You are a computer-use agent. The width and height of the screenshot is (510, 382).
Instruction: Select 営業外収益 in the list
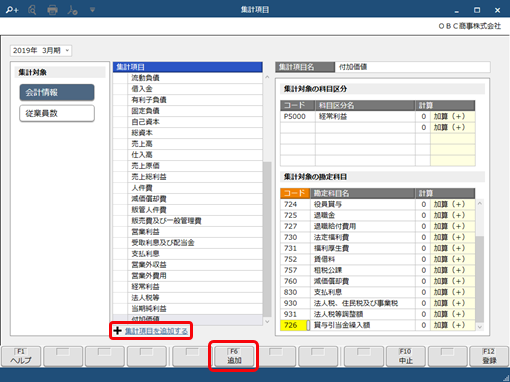tap(188, 265)
